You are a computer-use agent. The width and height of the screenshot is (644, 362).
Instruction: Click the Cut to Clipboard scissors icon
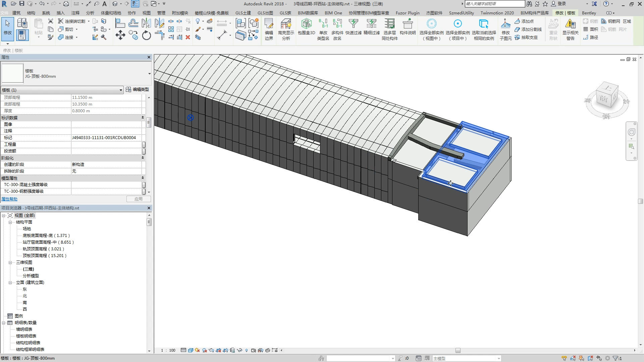click(x=51, y=21)
